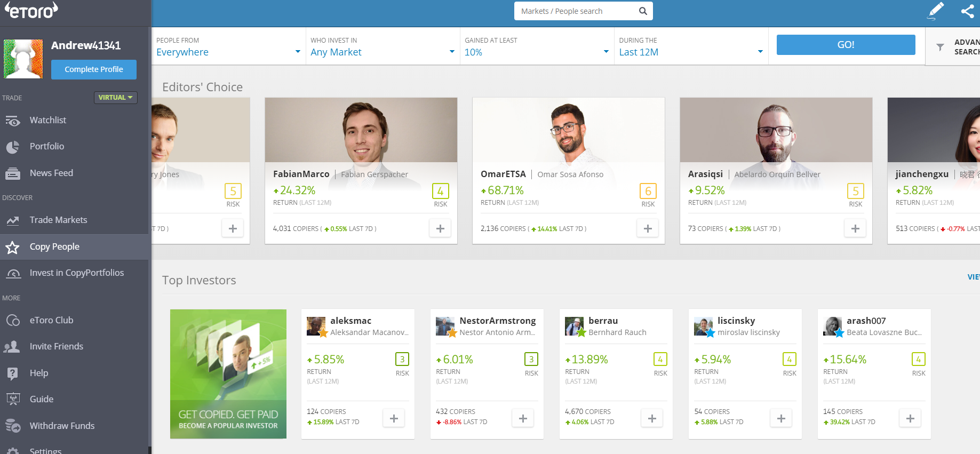Open OmarETSA profile name
The image size is (980, 454).
pos(503,174)
